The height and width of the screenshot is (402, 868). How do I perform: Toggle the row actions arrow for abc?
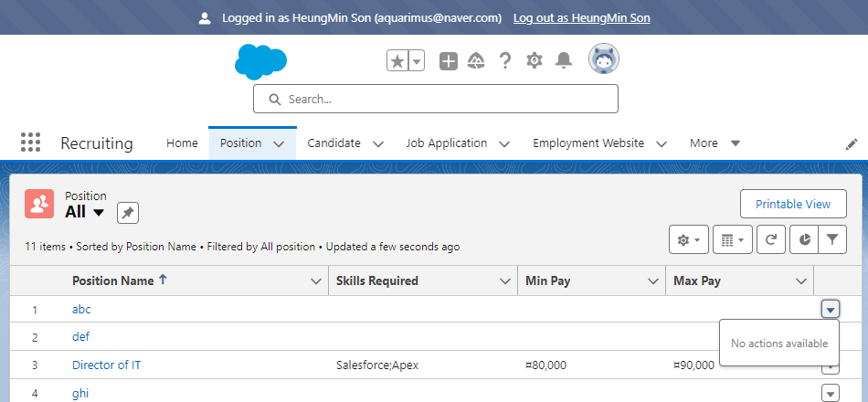coord(831,309)
